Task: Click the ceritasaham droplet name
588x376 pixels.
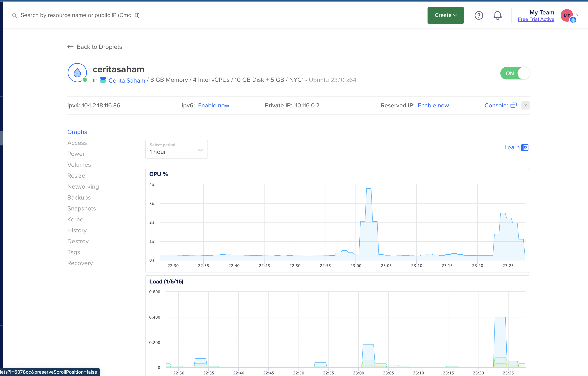Action: pyautogui.click(x=118, y=69)
